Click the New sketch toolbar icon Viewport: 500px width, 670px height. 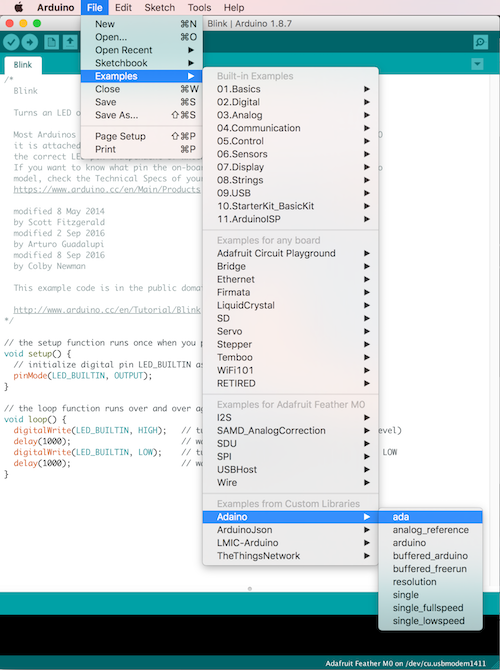[x=51, y=42]
